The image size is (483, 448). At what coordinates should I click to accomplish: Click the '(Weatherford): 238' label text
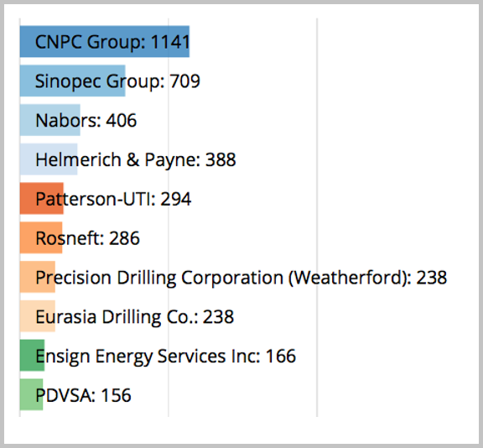(368, 279)
